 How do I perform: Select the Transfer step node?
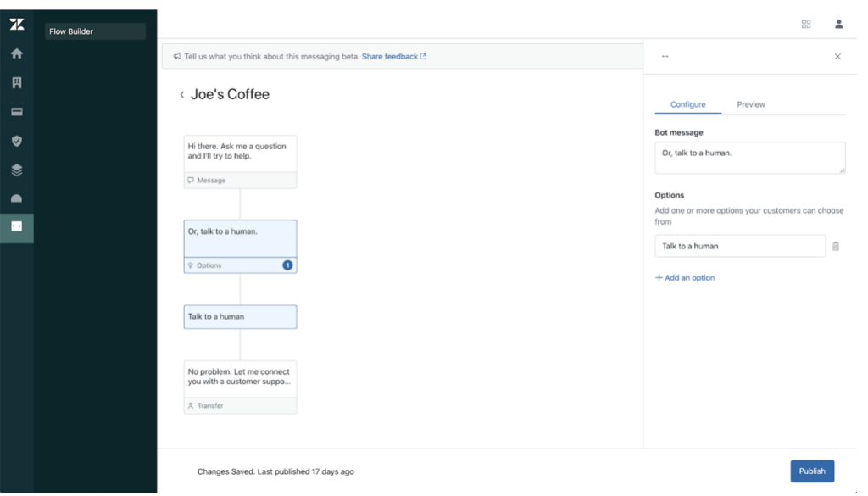point(240,387)
